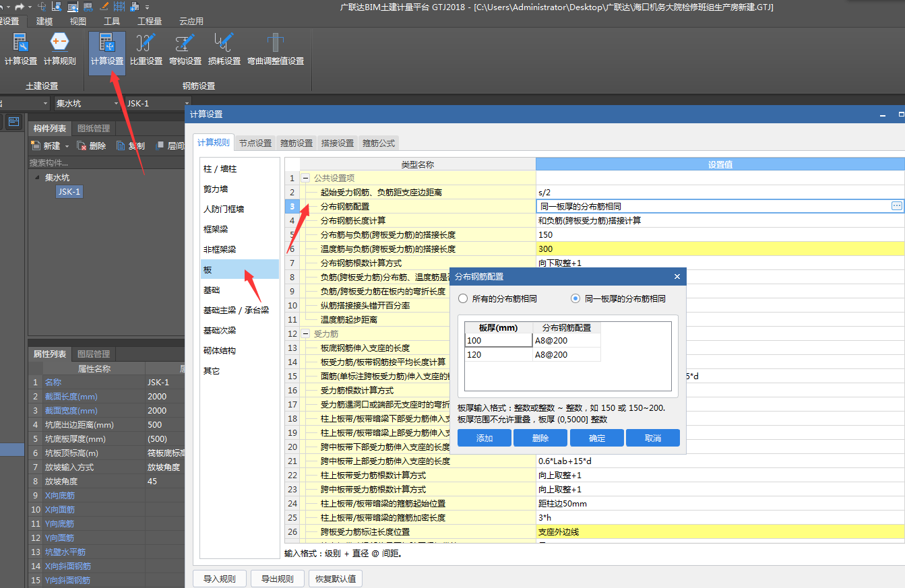Viewport: 905px width, 588px height.
Task: Click 确定 button in 分布钢筋配置 dialog
Action: click(x=597, y=438)
